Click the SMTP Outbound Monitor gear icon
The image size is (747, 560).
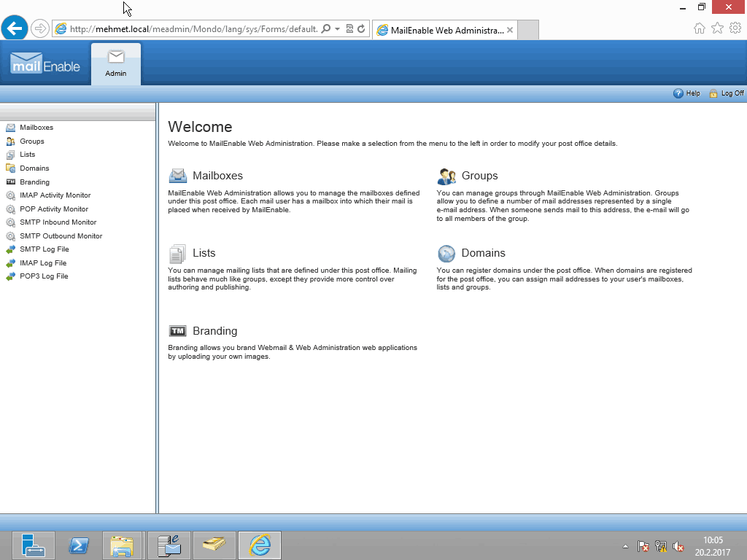click(10, 236)
